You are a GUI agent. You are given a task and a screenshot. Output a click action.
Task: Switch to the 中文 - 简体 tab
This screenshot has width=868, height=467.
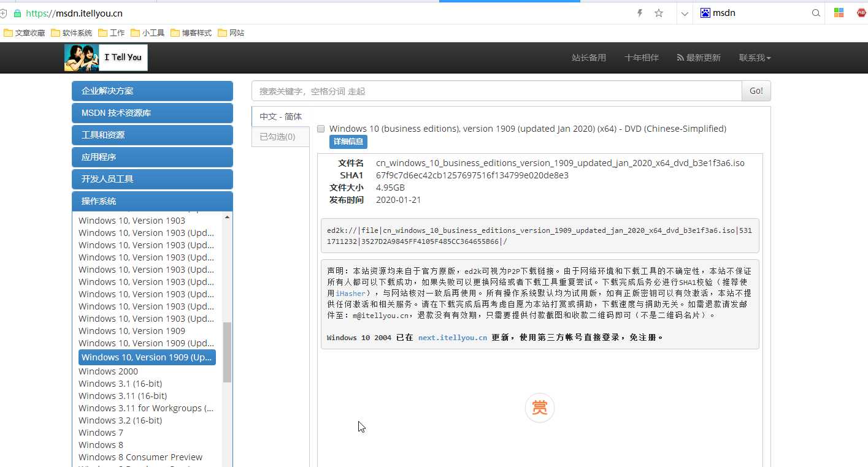tap(281, 116)
